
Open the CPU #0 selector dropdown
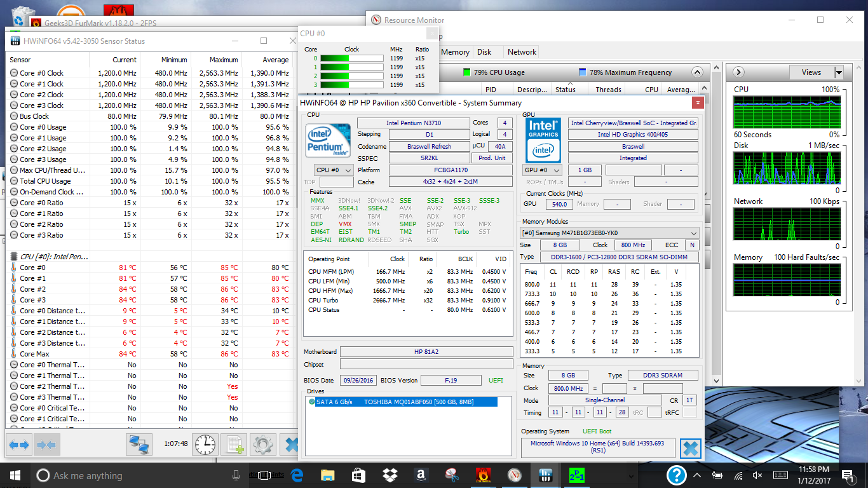334,170
